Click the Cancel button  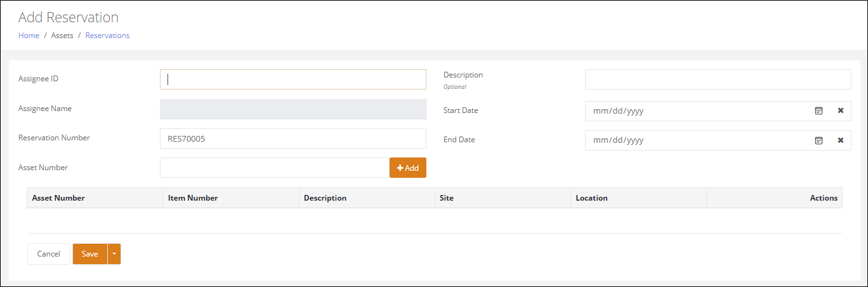tap(48, 254)
